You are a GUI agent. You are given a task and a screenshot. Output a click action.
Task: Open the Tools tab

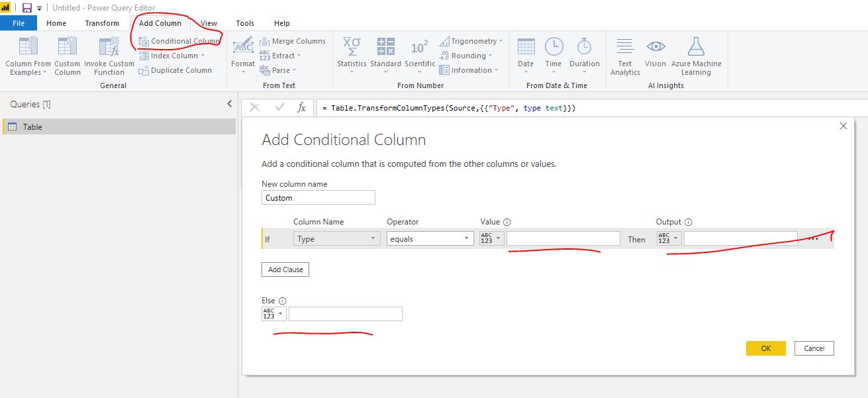(x=245, y=23)
